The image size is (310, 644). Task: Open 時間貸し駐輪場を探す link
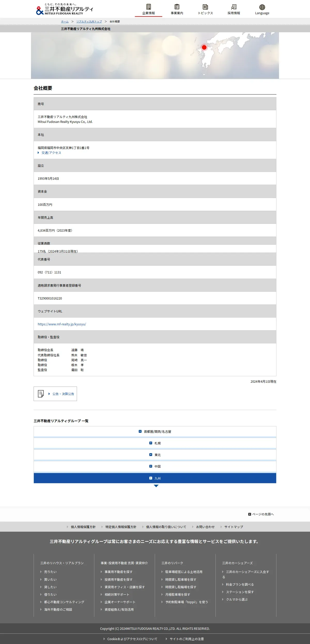[x=181, y=587]
